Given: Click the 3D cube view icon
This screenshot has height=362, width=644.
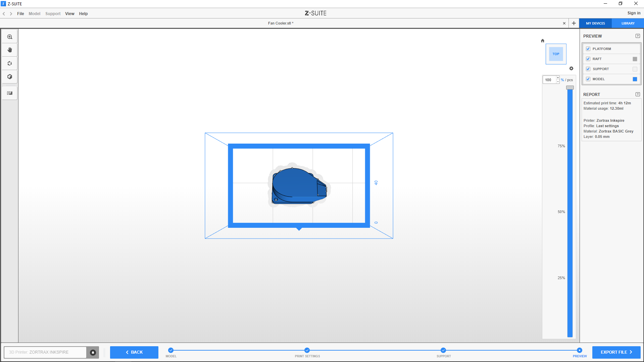Looking at the screenshot, I should tap(10, 77).
